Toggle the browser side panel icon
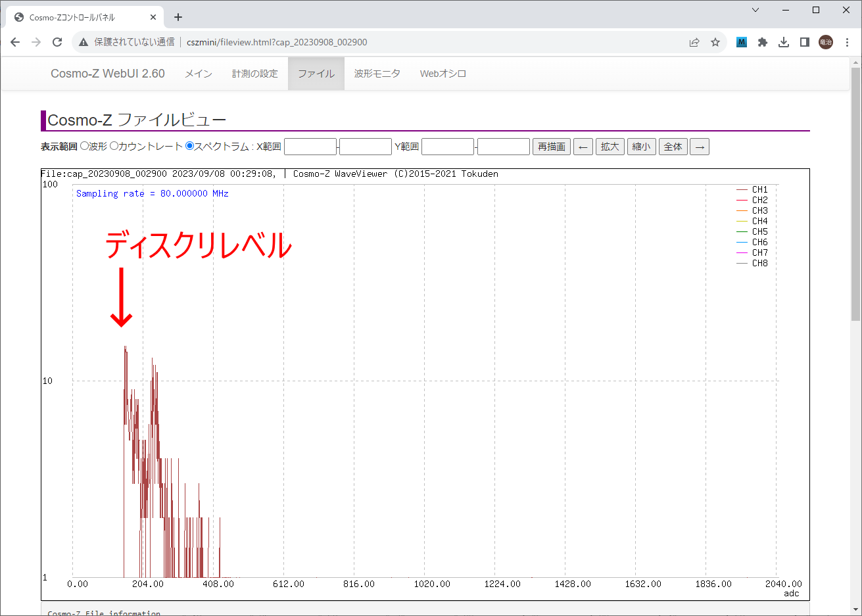The height and width of the screenshot is (616, 862). (x=804, y=42)
